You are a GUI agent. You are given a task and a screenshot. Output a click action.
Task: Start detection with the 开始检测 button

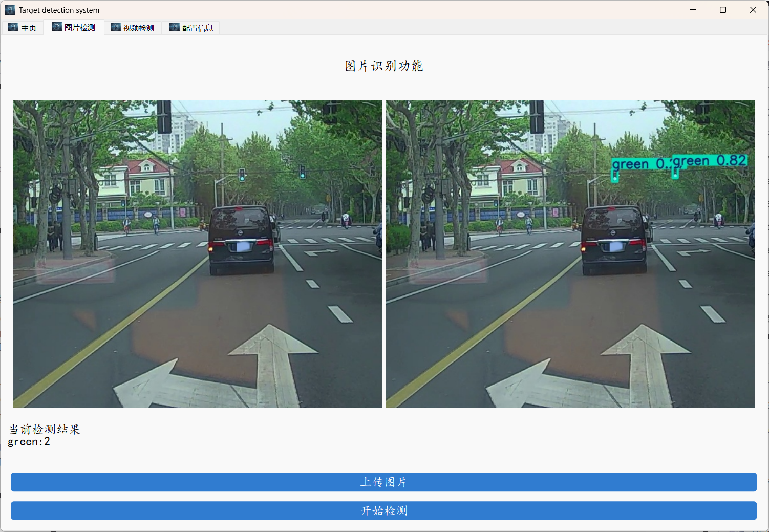(x=384, y=510)
